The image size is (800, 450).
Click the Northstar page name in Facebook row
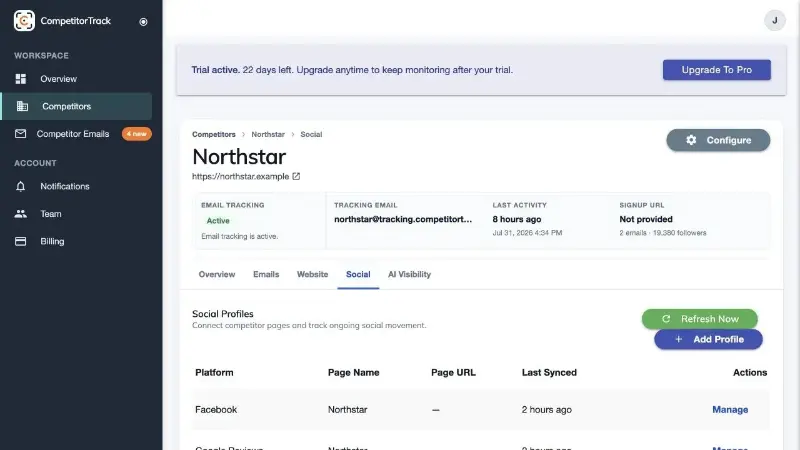point(347,410)
